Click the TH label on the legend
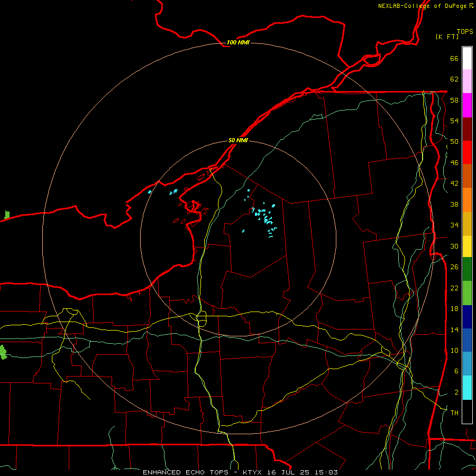 [454, 413]
